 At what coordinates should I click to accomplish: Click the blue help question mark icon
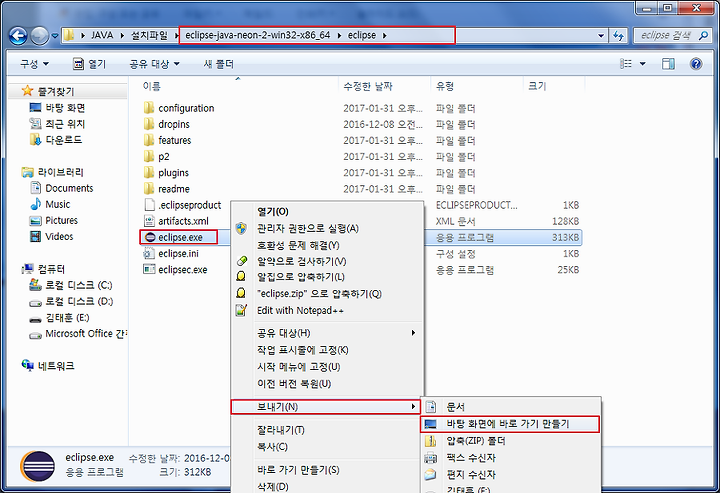coord(696,64)
